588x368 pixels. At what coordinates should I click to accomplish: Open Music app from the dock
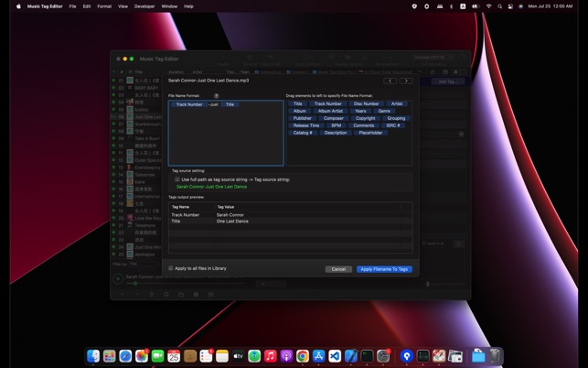pos(270,356)
